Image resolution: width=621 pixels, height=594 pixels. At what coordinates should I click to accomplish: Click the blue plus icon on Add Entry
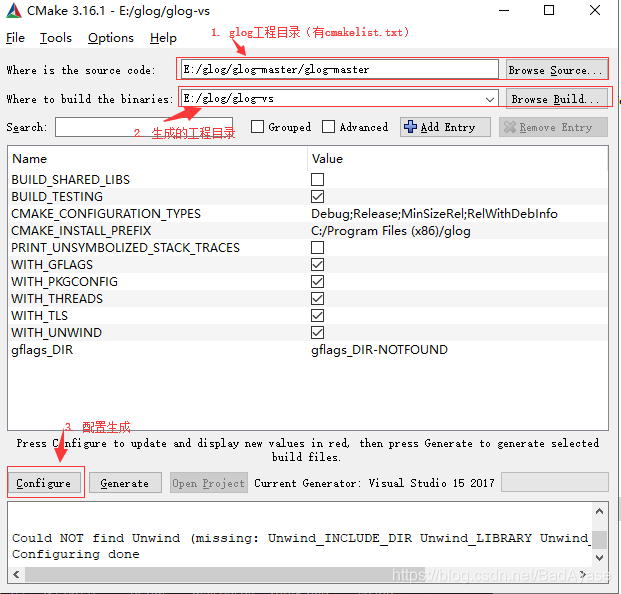pyautogui.click(x=410, y=127)
